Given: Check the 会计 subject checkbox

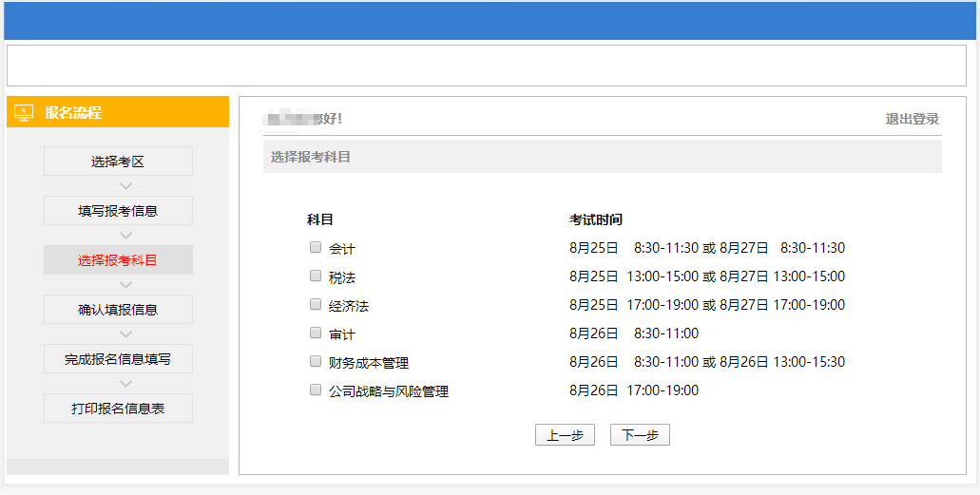Looking at the screenshot, I should [316, 248].
